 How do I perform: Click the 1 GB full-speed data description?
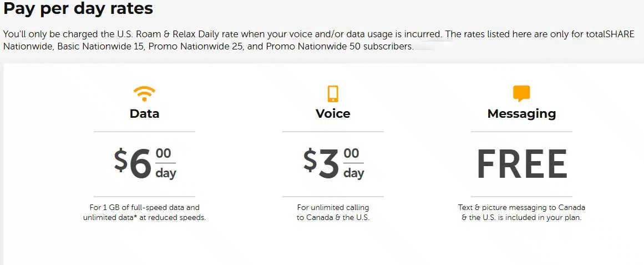[144, 207]
